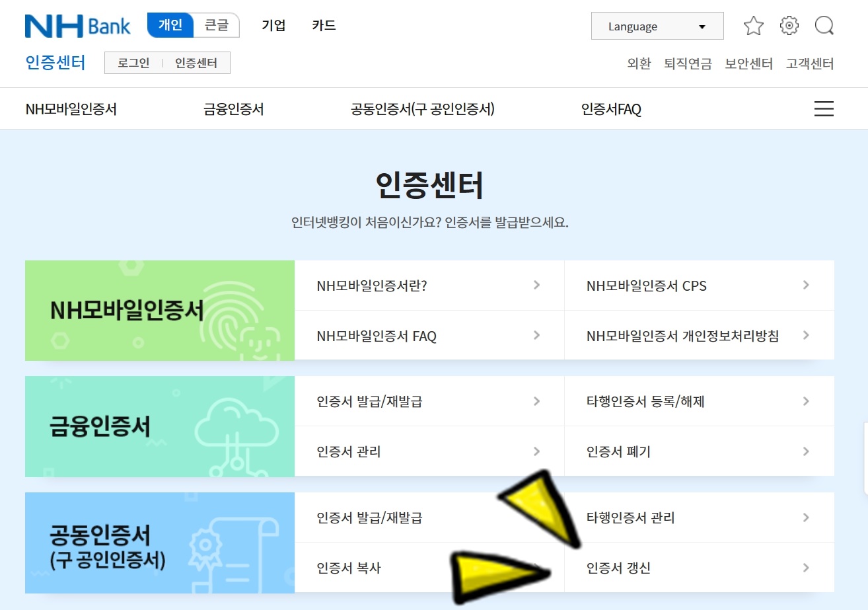This screenshot has width=868, height=610.
Task: Open 금융인증서 navigation menu
Action: 234,109
